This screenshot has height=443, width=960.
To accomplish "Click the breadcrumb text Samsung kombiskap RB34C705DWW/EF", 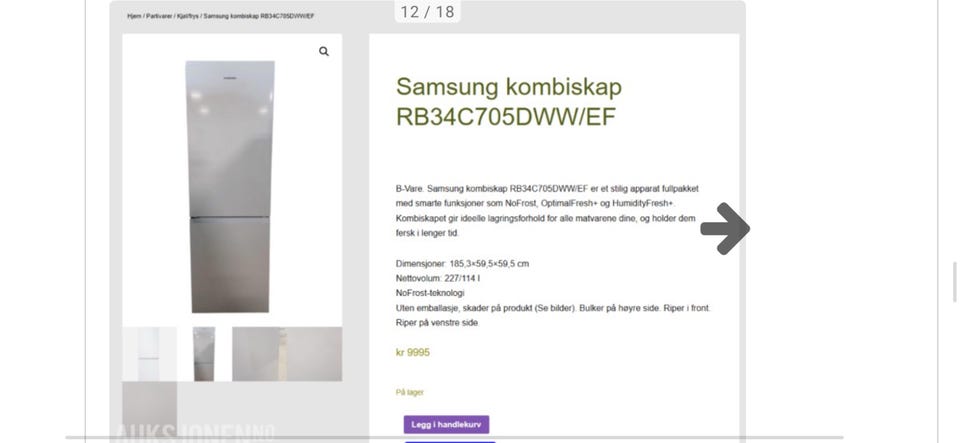I will click(x=259, y=16).
